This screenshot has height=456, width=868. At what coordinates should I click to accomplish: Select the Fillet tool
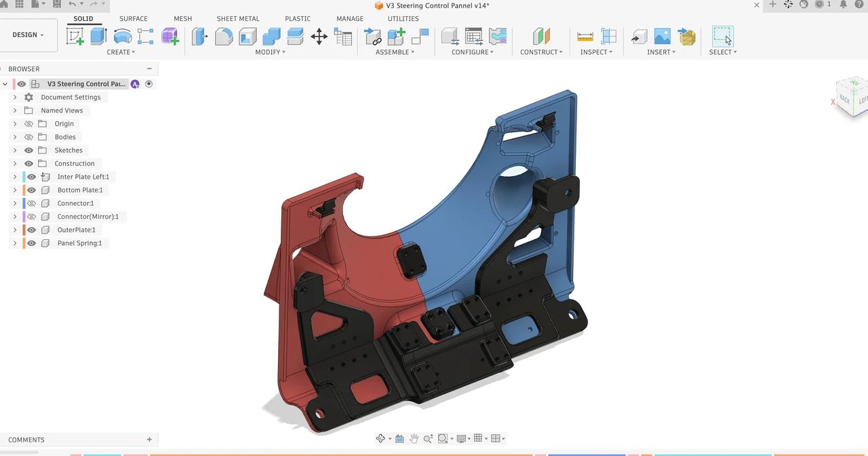(x=224, y=37)
